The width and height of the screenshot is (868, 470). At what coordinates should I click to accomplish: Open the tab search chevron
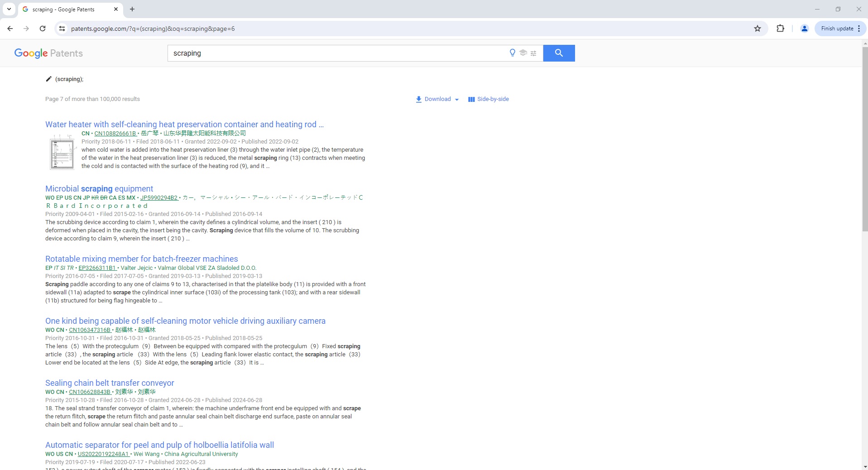tap(9, 9)
